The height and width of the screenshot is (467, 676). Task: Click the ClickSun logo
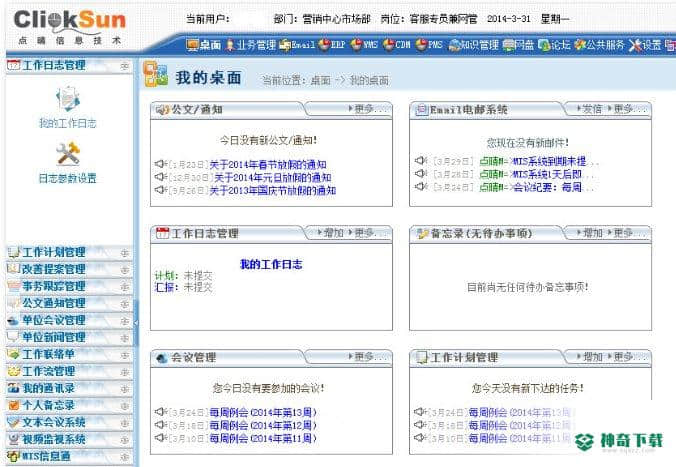69,26
